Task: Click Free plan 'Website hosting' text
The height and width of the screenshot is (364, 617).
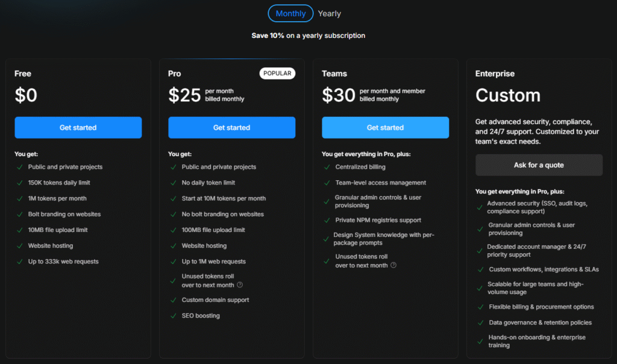Action: pyautogui.click(x=51, y=245)
